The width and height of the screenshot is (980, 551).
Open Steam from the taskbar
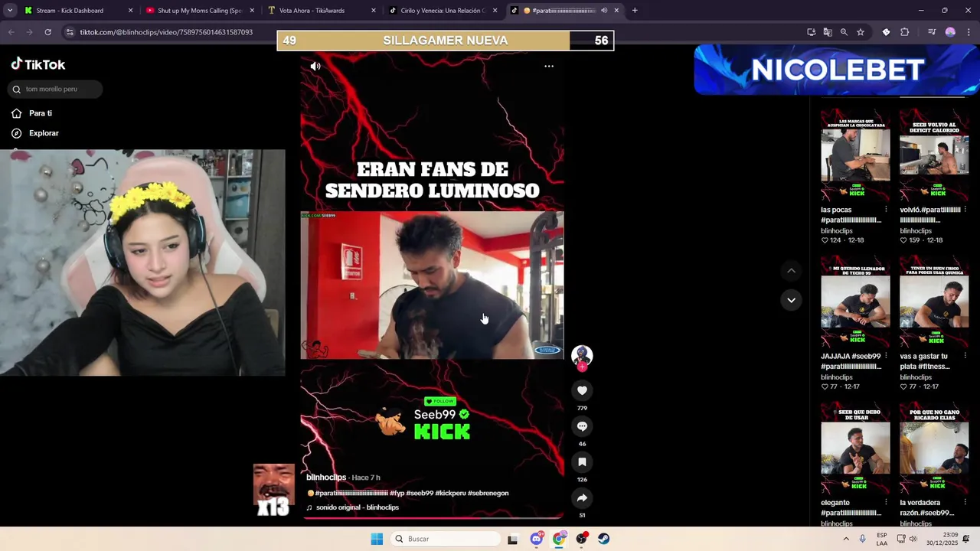[604, 539]
